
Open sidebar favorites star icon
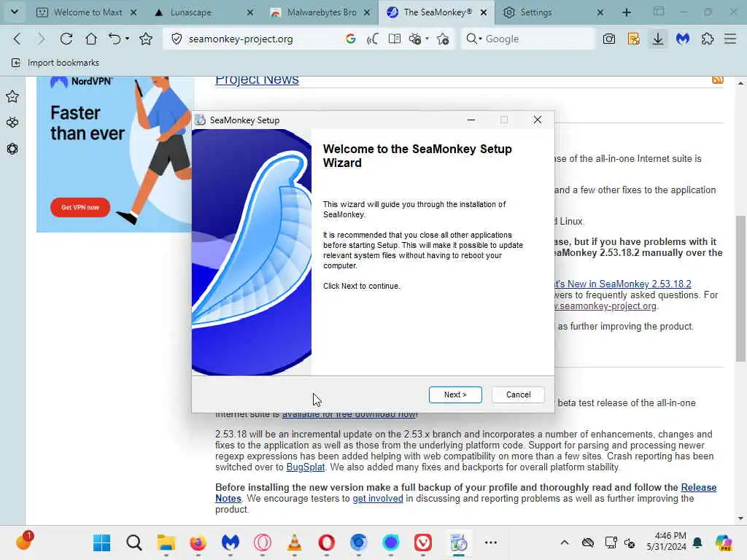click(x=12, y=97)
